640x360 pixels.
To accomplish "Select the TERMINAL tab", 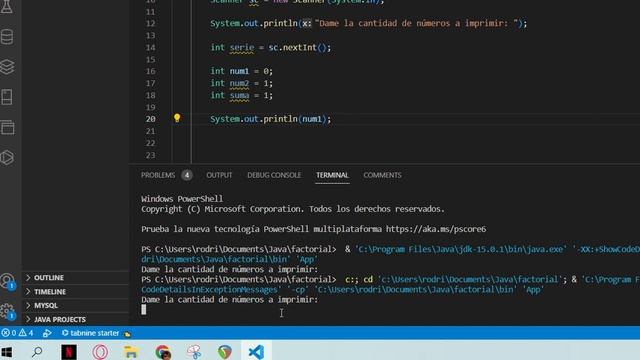I will [332, 175].
